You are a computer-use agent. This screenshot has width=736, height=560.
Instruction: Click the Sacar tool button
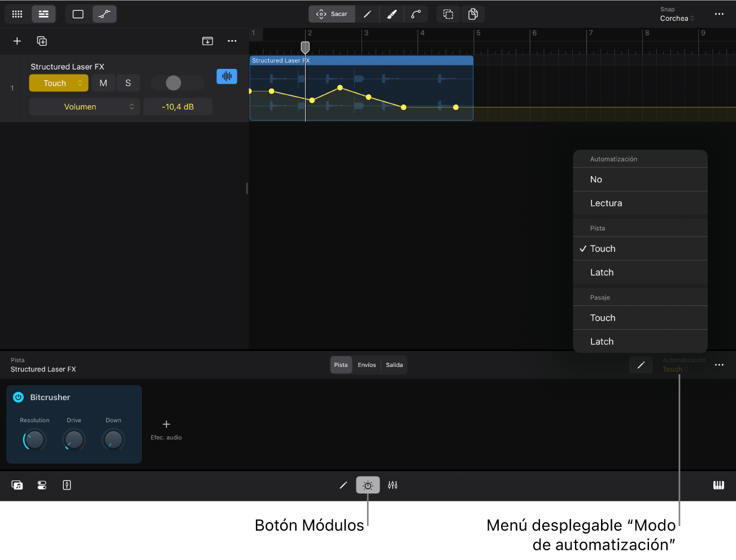click(x=332, y=14)
